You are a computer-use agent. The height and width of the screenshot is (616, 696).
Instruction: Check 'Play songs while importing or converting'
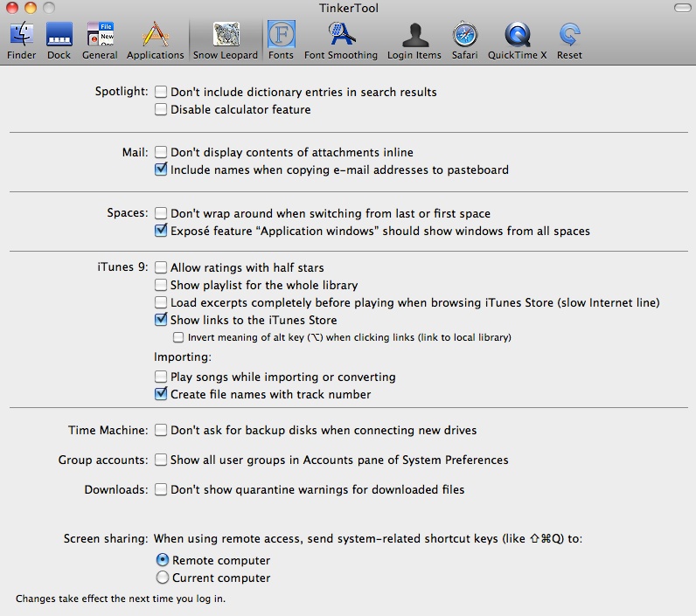161,377
